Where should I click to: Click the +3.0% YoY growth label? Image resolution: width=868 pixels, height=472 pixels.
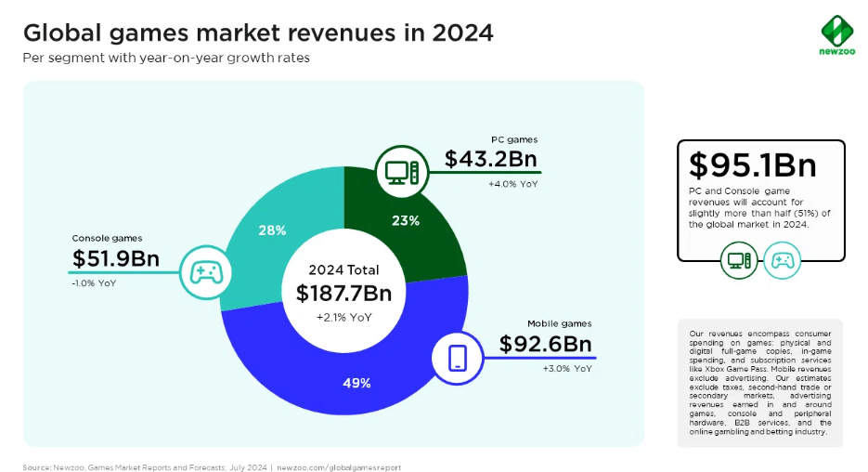click(x=566, y=369)
